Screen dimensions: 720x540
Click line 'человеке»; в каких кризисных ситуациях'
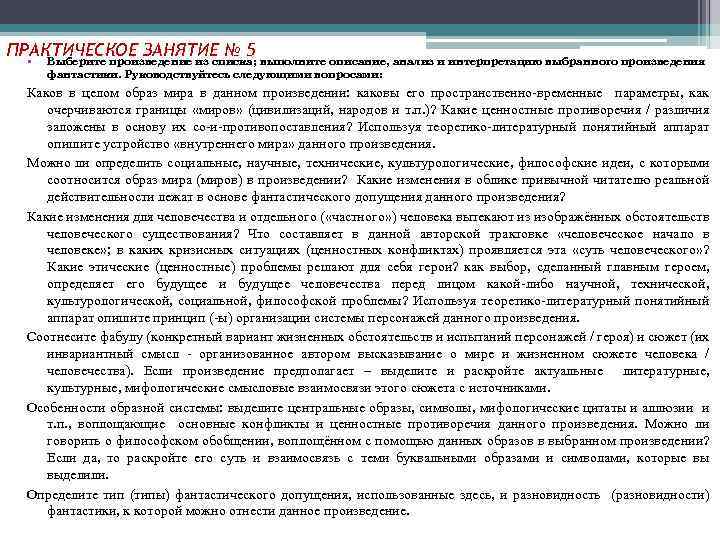(x=378, y=251)
